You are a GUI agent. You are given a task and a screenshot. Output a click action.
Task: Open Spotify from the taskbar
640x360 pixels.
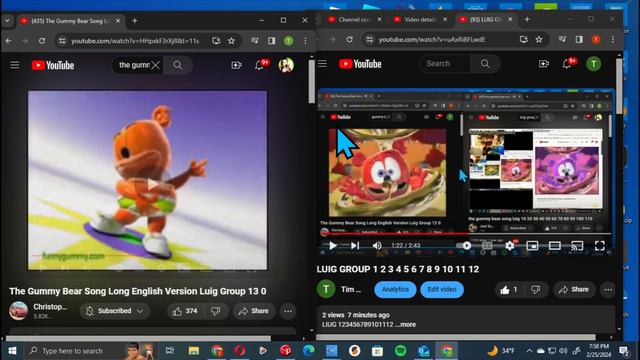click(x=400, y=351)
